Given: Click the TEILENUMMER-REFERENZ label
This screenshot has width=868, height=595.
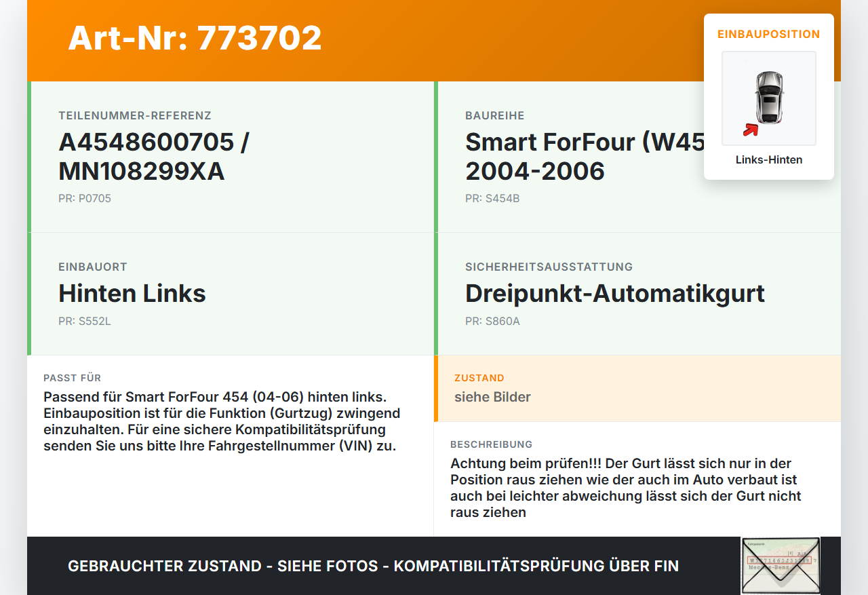Looking at the screenshot, I should pyautogui.click(x=135, y=116).
